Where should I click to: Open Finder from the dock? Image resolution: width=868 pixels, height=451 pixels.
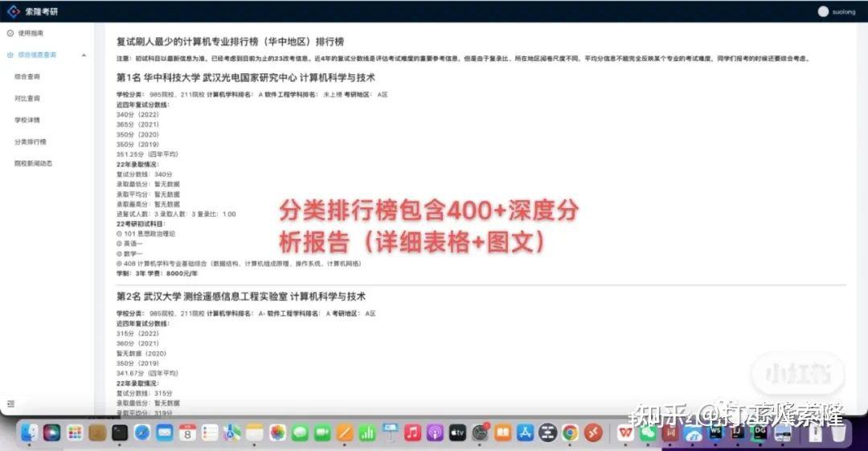tap(30, 433)
